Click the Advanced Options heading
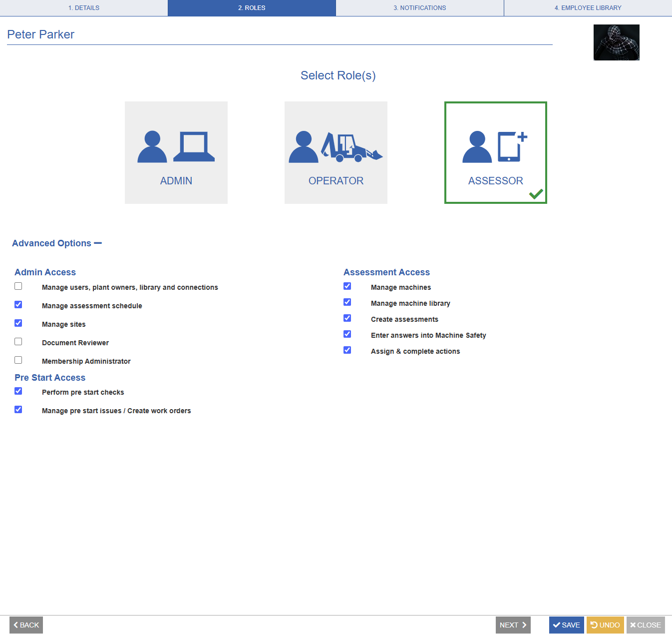672x634 pixels. coord(52,243)
